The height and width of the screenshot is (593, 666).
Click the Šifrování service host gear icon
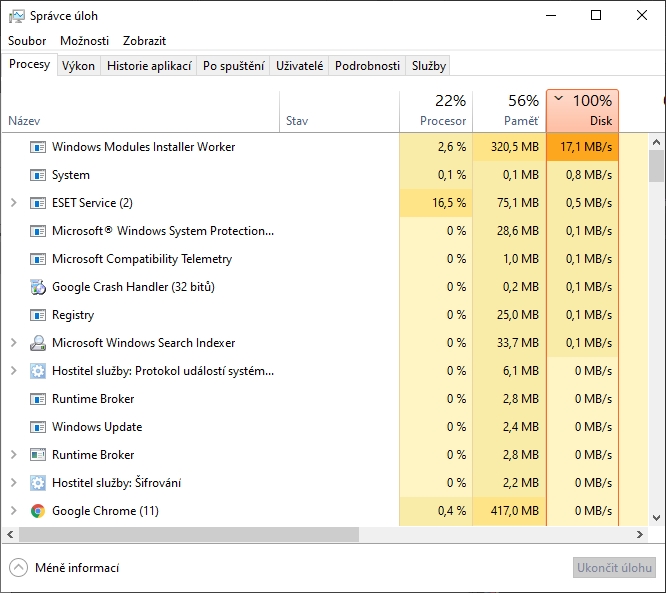(x=38, y=483)
